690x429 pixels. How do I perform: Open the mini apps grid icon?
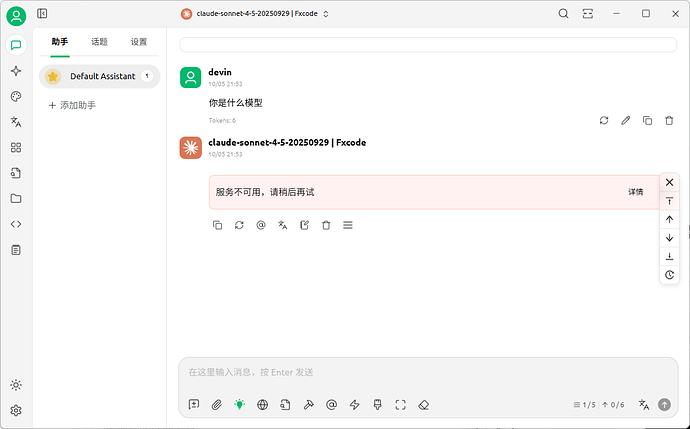pos(16,147)
